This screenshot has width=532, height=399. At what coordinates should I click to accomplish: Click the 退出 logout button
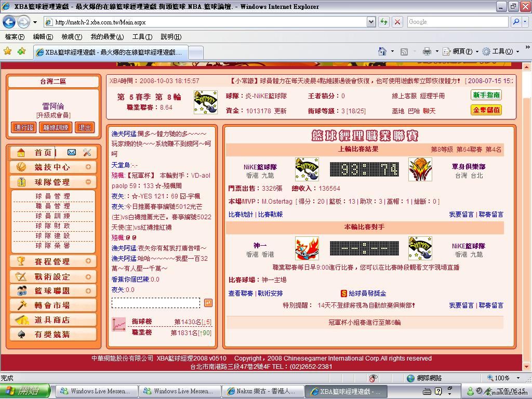click(85, 128)
